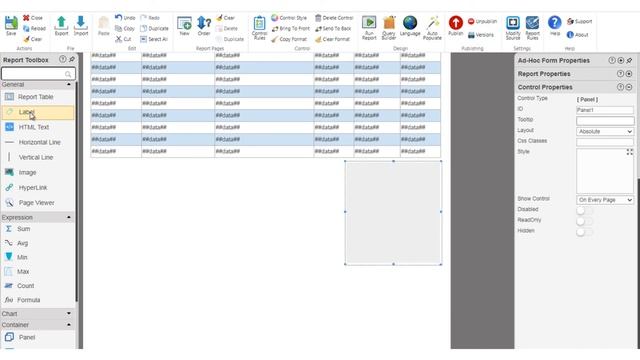Collapse the Expression toolbox section
This screenshot has width=640, height=360.
pos(69,218)
